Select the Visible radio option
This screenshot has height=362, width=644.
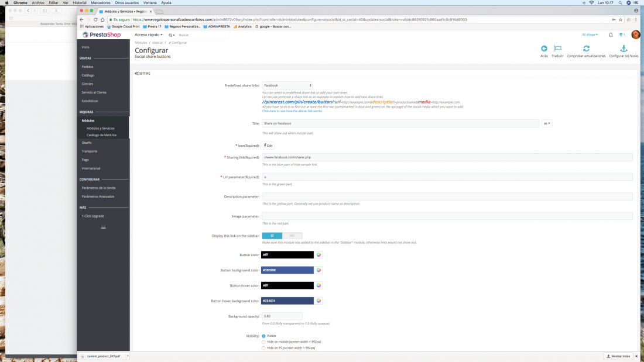coord(263,336)
